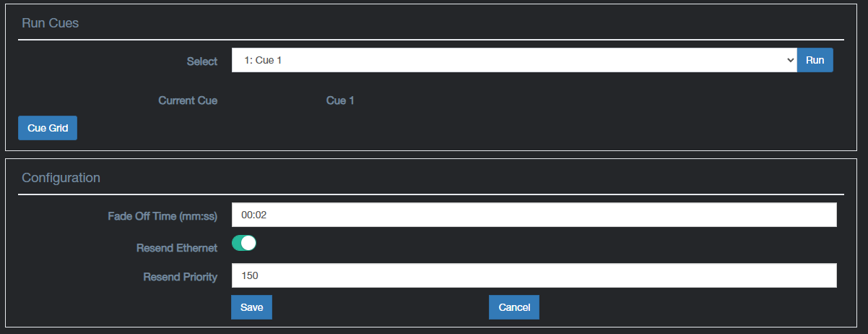This screenshot has width=868, height=334.
Task: Cancel the configuration changes
Action: [514, 307]
